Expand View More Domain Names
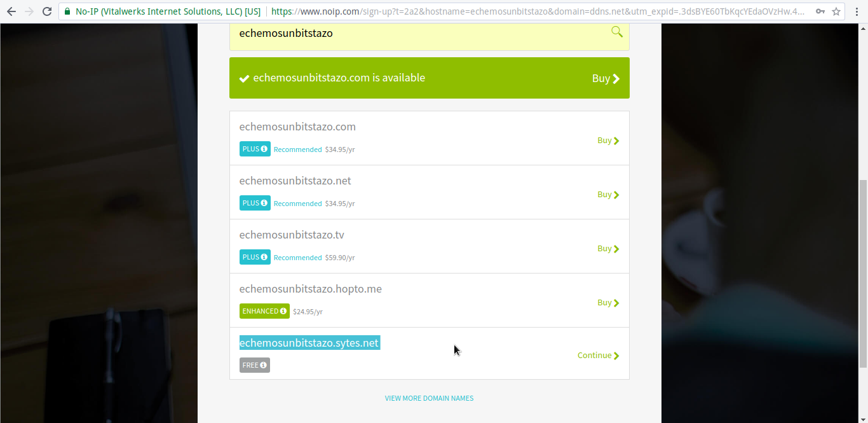 429,398
